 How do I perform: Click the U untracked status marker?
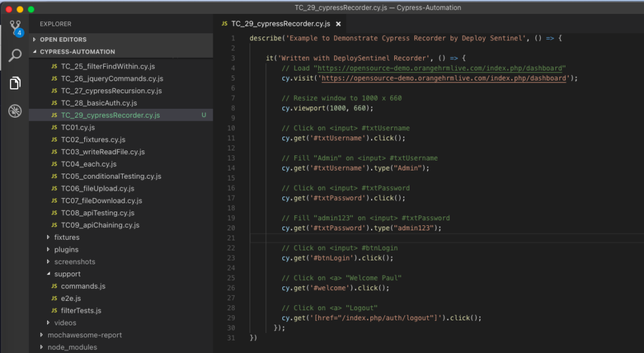coord(204,115)
